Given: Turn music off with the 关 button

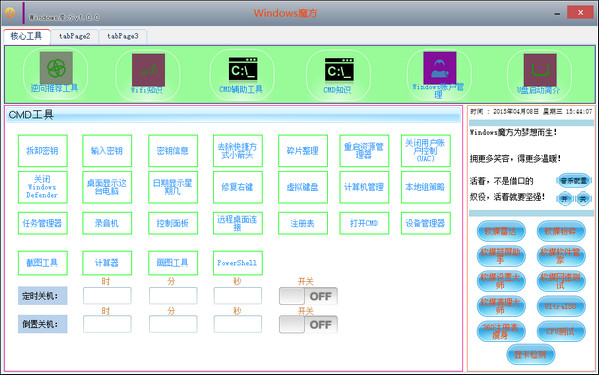Looking at the screenshot, I should 583,199.
